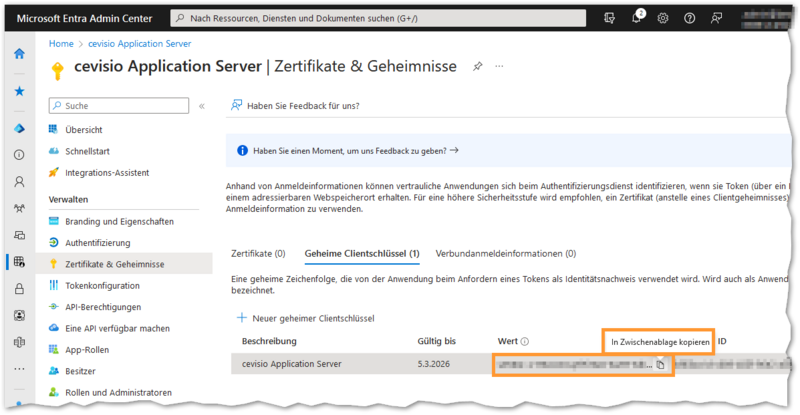Open the Devices icon in left rail
This screenshot has height=415, width=800.
tap(19, 235)
